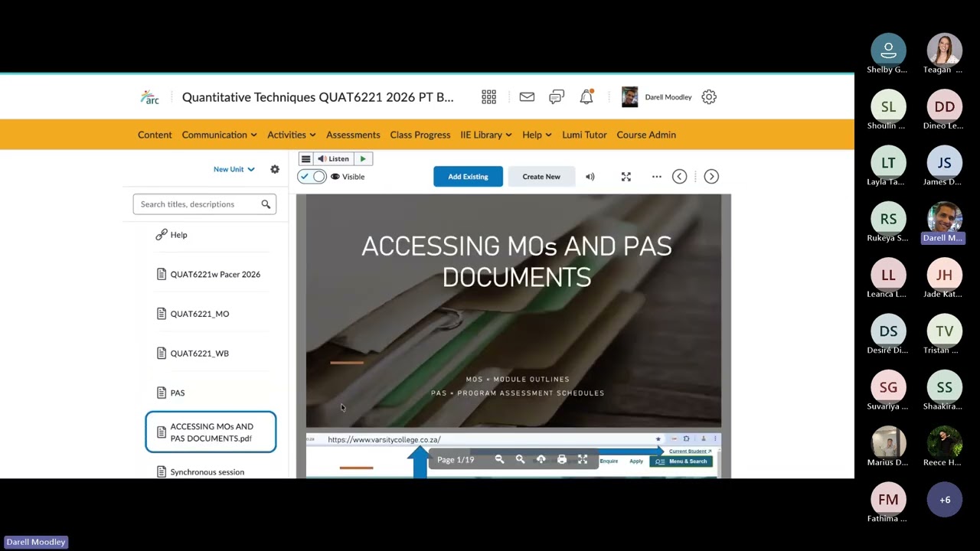980x551 pixels.
Task: Click the LT Layla participant avatar
Action: [x=888, y=162]
